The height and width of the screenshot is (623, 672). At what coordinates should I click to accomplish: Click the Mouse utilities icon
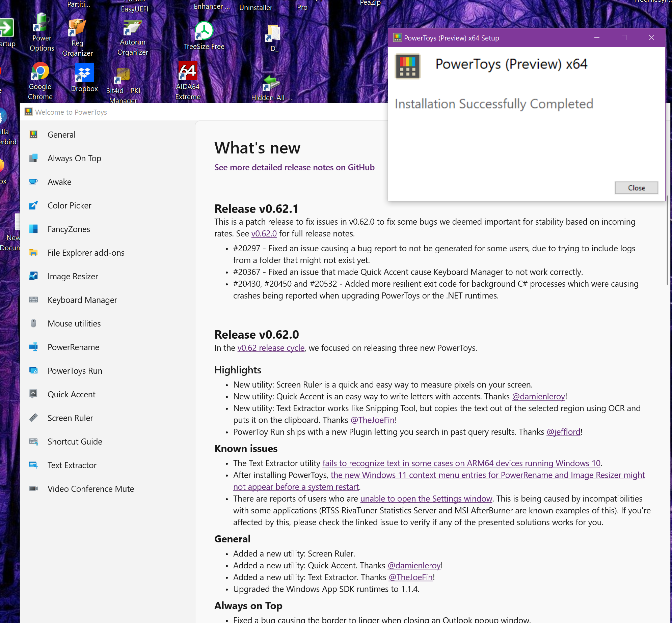click(33, 323)
